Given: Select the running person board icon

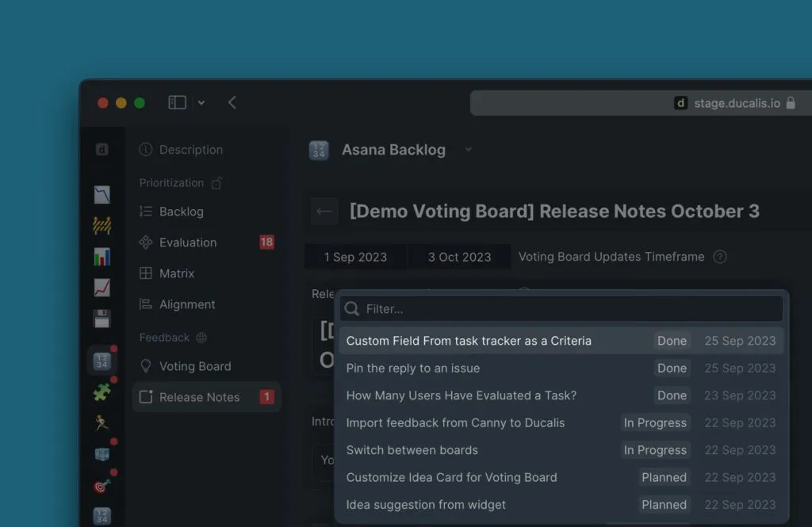Looking at the screenshot, I should pos(101,422).
